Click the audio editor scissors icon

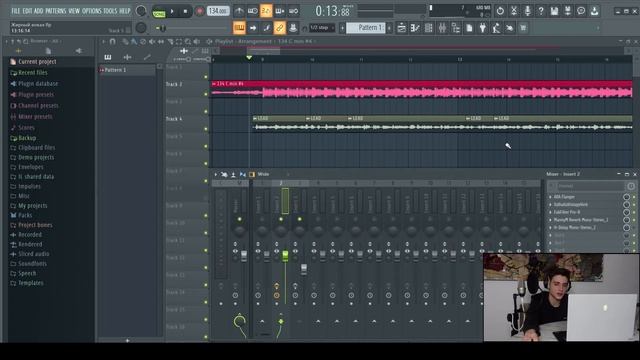[x=514, y=11]
